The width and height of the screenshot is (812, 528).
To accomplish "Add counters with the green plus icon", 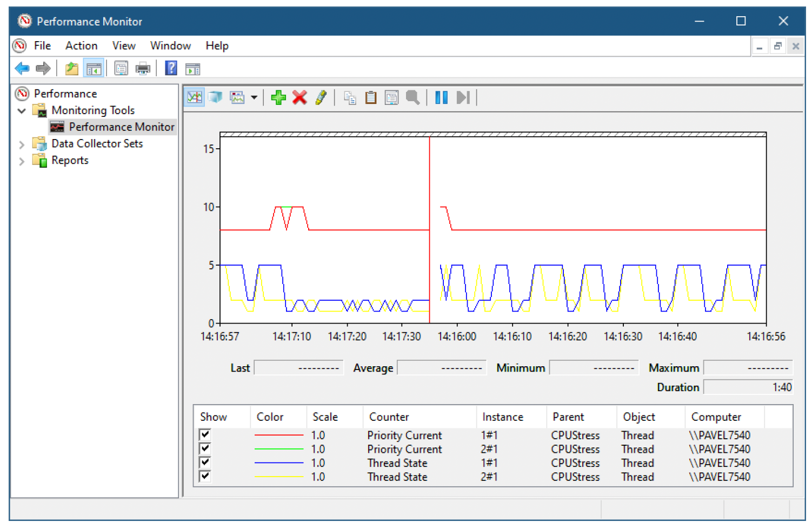I will tap(278, 97).
